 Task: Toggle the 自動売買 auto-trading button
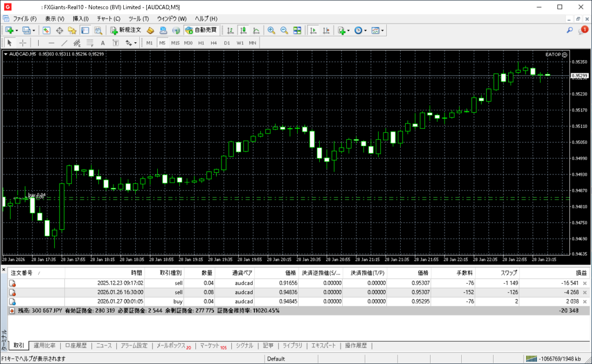click(x=201, y=30)
